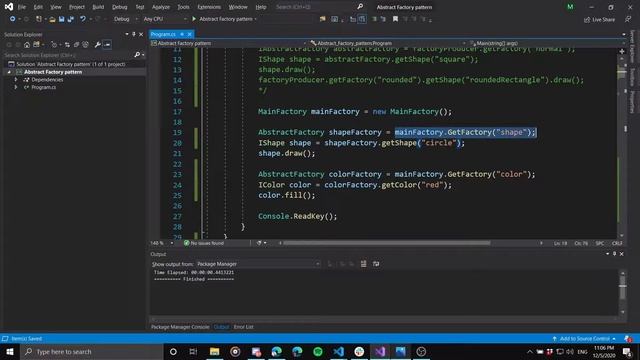Open the Debug menu

[120, 7]
